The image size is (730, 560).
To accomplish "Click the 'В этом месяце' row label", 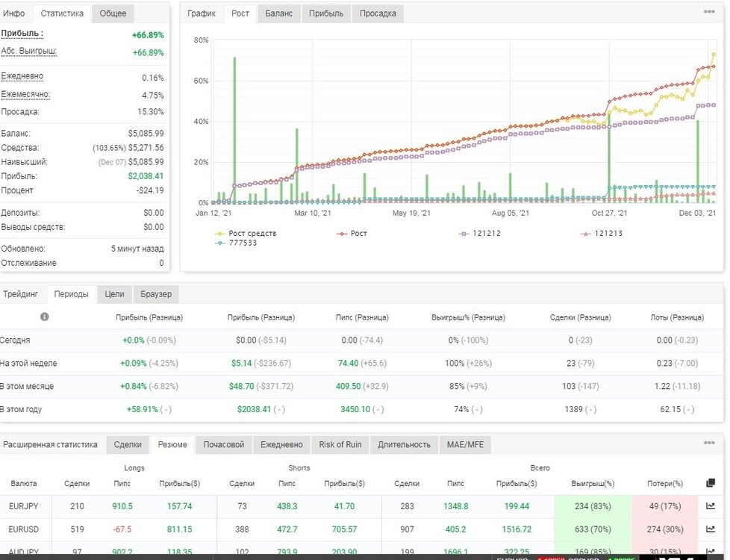I will [27, 386].
